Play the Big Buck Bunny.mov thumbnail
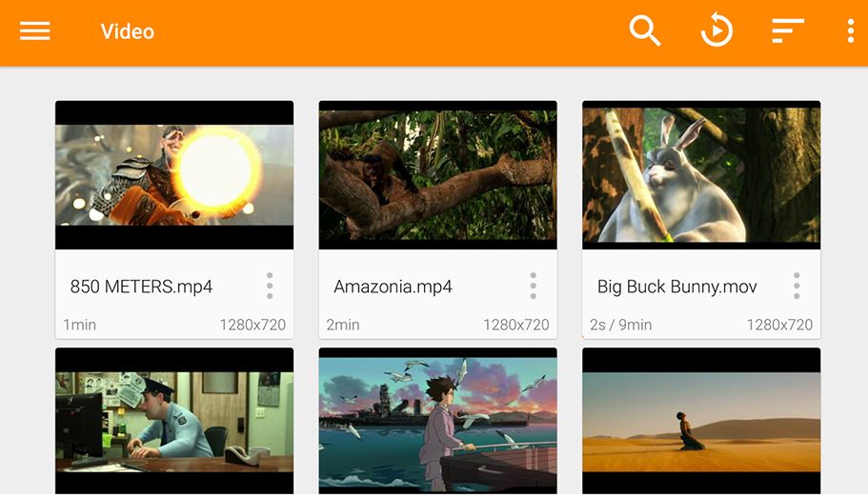 tap(701, 175)
